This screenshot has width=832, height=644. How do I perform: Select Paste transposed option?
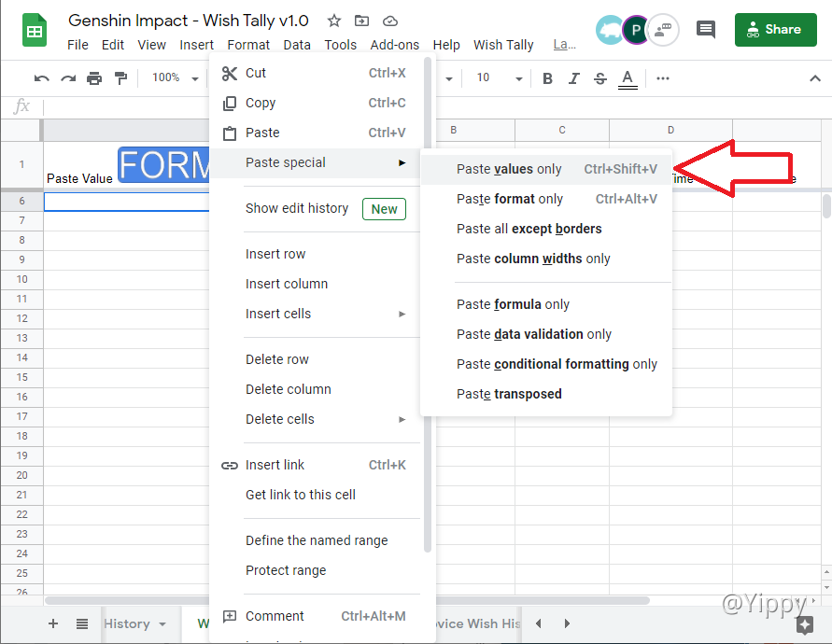(509, 394)
